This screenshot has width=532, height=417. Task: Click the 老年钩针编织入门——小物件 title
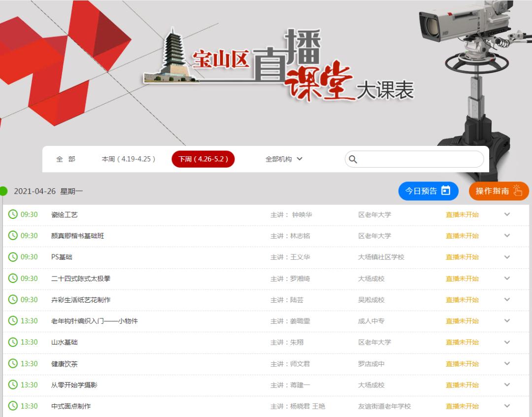click(94, 321)
